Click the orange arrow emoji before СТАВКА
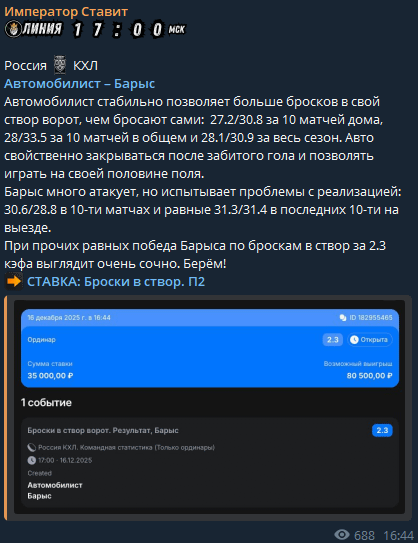Screen dimensions: 418x543 click(14, 281)
